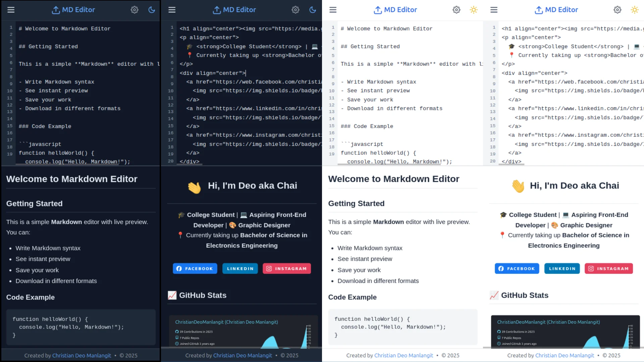This screenshot has height=362, width=644.
Task: Open Christian Deo Manlangit link, dark Welcome footer
Action: click(x=82, y=355)
